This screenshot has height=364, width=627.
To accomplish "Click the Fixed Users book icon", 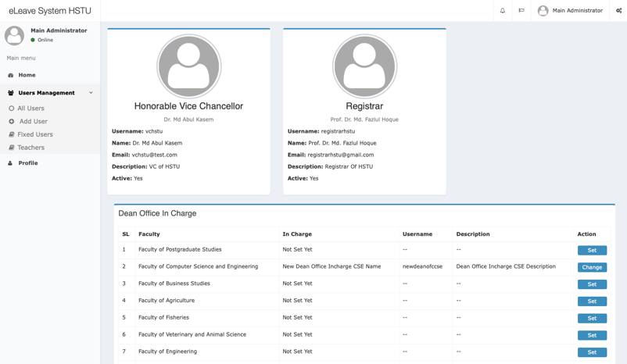I will [12, 134].
